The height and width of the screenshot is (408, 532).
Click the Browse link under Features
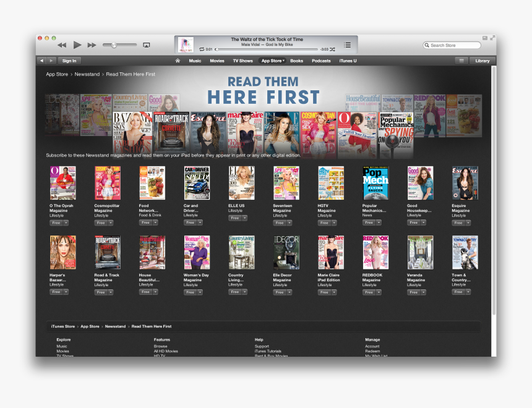click(x=160, y=346)
